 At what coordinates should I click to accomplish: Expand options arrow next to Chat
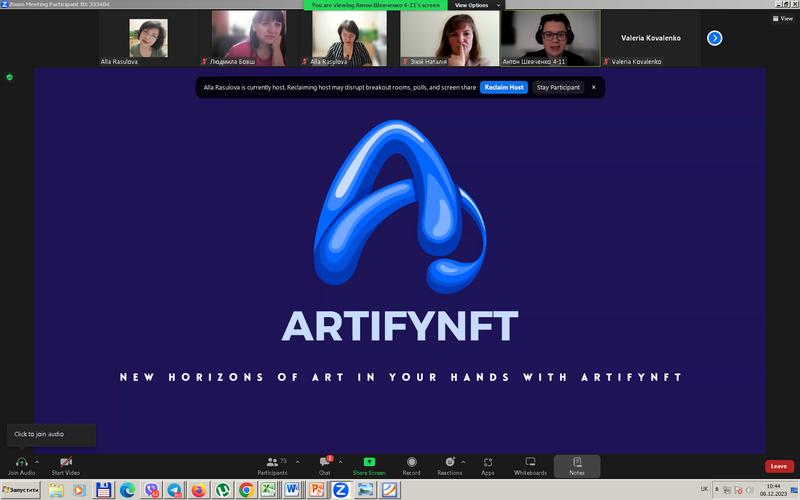[340, 462]
